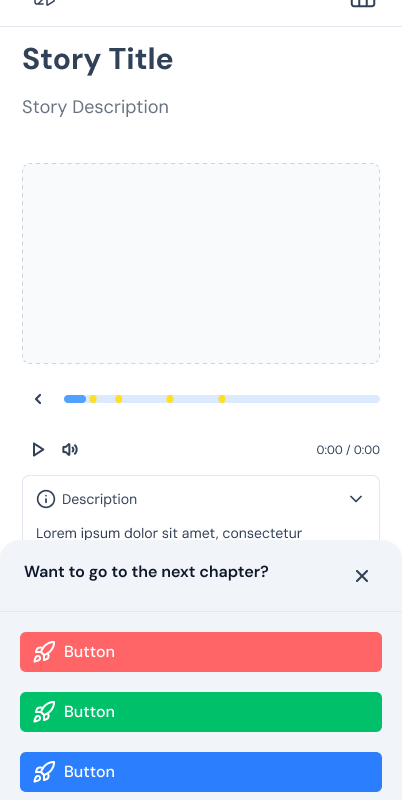The width and height of the screenshot is (402, 800).
Task: Click the dashed media placeholder area
Action: click(x=201, y=263)
